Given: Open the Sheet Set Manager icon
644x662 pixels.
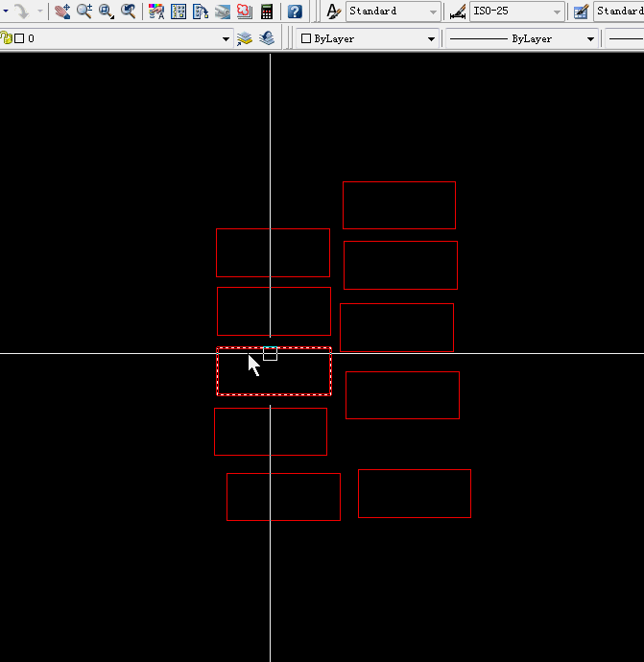Looking at the screenshot, I should click(222, 12).
